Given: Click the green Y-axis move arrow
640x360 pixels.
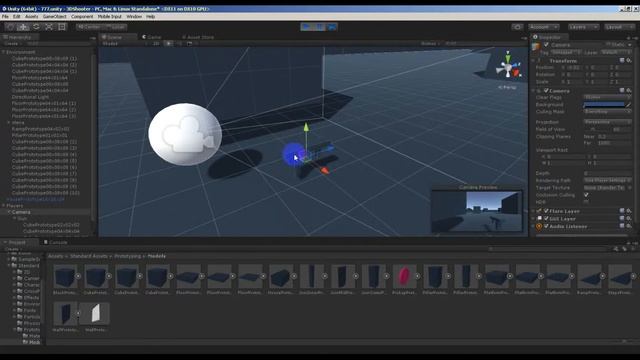Looking at the screenshot, I should point(306,128).
